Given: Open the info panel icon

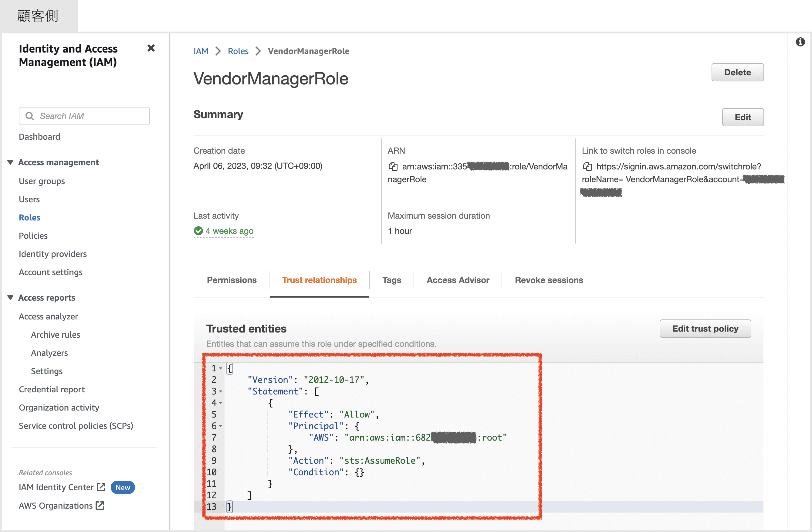Looking at the screenshot, I should (x=800, y=42).
